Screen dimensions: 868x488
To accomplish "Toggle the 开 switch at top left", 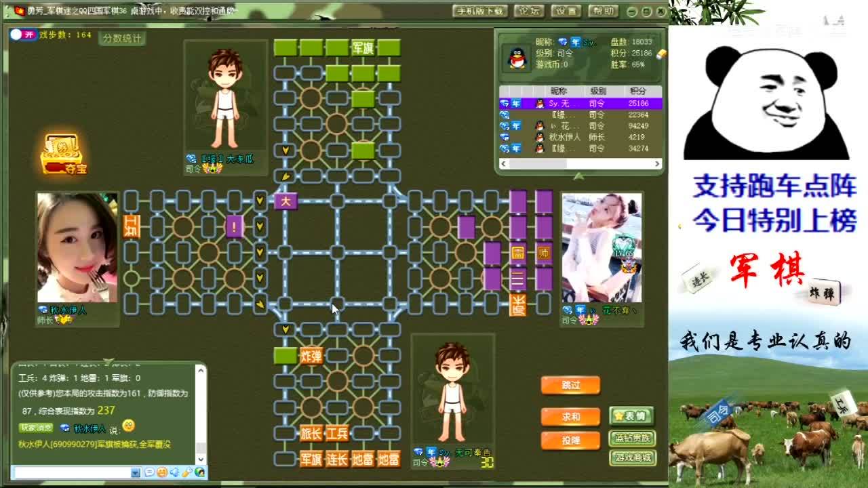I will 24,35.
